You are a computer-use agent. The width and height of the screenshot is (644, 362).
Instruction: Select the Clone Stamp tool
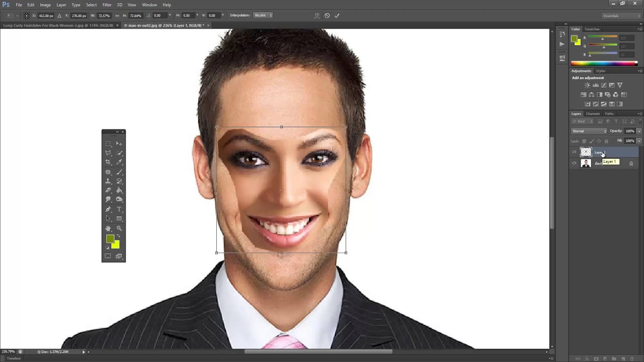click(108, 181)
